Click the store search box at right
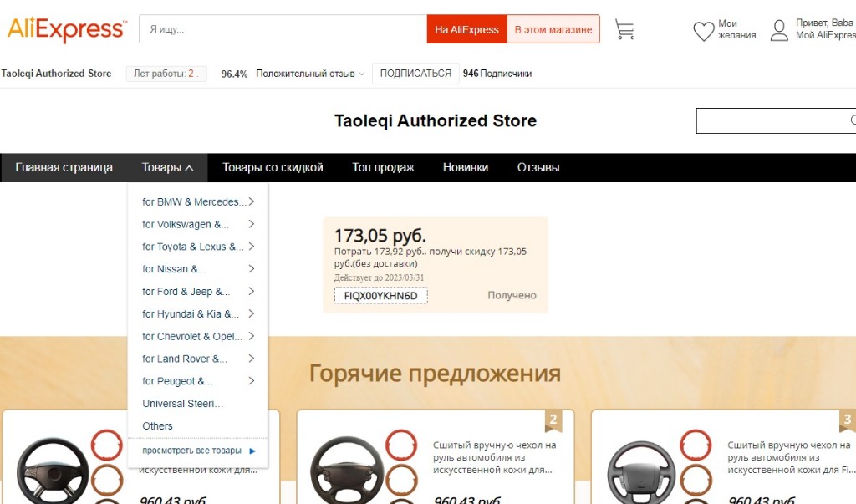This screenshot has width=856, height=504. click(x=776, y=120)
